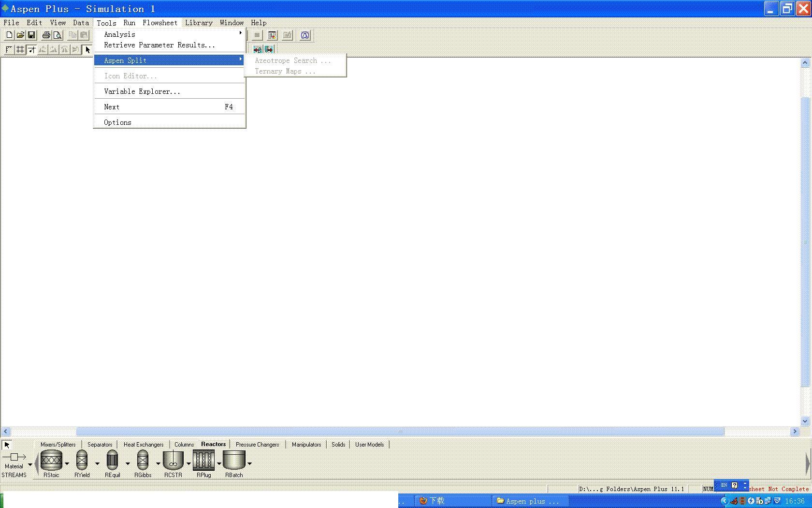Open Options from Tools menu
Viewport: 812px width, 508px height.
tap(170, 122)
